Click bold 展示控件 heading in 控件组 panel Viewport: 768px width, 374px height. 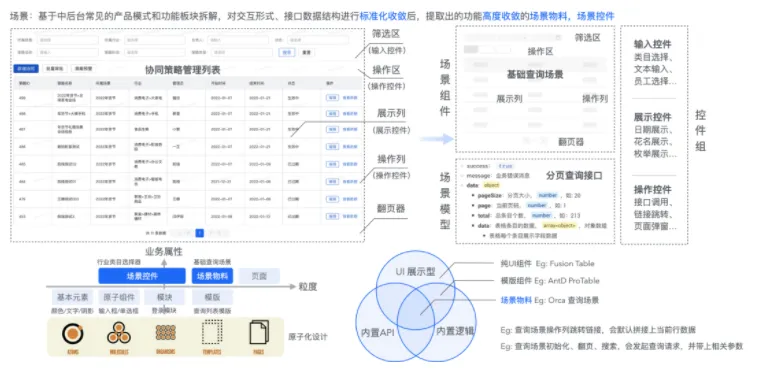pyautogui.click(x=652, y=117)
